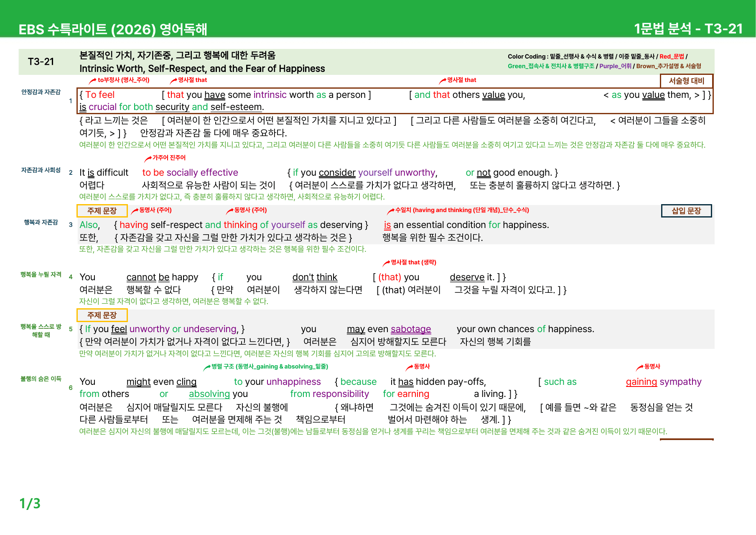Click the 'Color Coding :' legend label
Image resolution: width=756 pixels, height=535 pixels.
[527, 56]
